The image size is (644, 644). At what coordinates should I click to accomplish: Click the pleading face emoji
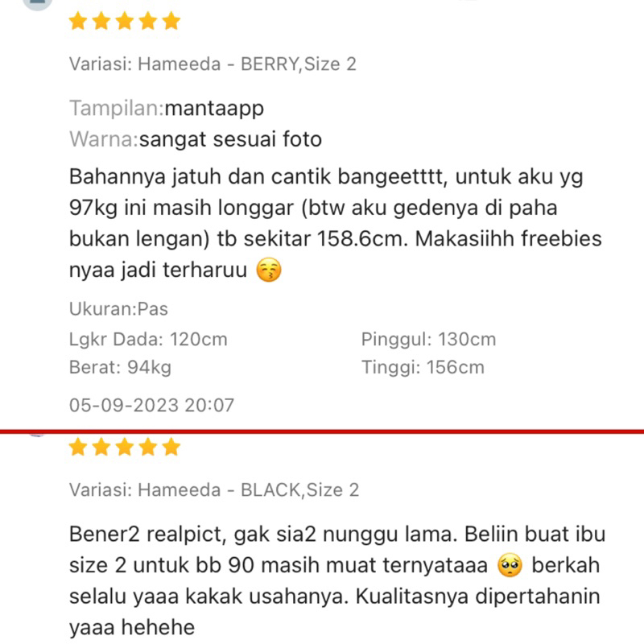click(x=510, y=565)
